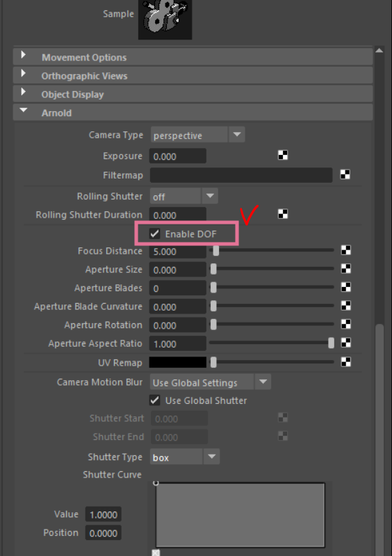Disable the Enable DOF checkbox
The image size is (392, 556).
coord(155,234)
